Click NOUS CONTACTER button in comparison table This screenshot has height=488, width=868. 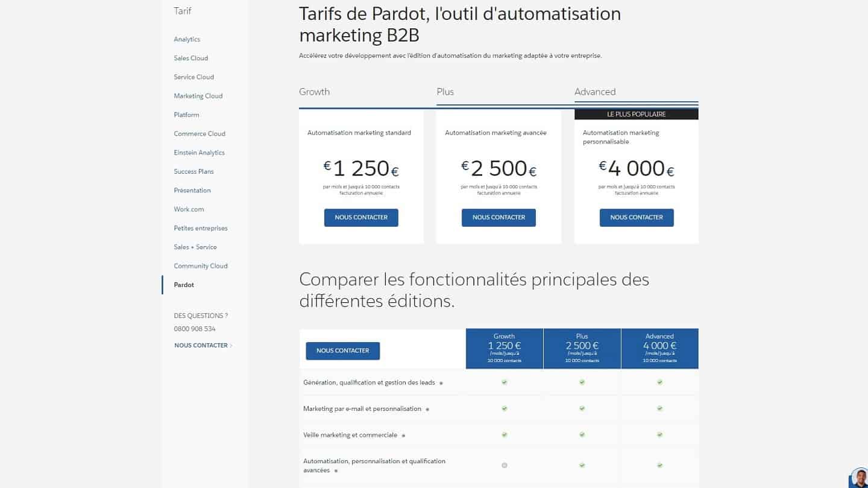pyautogui.click(x=343, y=351)
